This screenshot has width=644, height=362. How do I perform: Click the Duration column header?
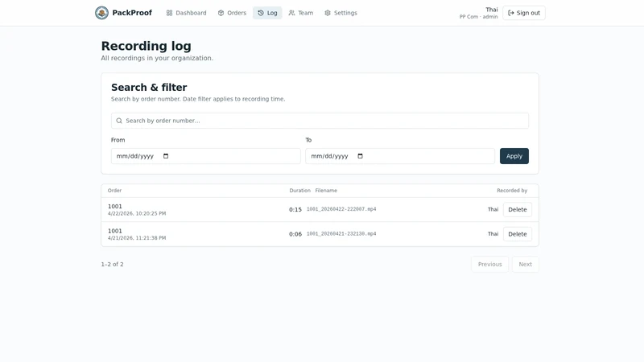click(x=299, y=191)
